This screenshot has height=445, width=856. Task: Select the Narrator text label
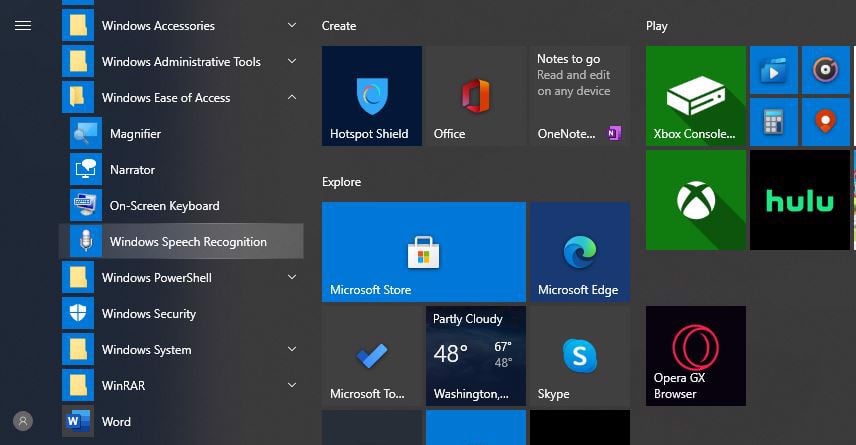pos(133,170)
